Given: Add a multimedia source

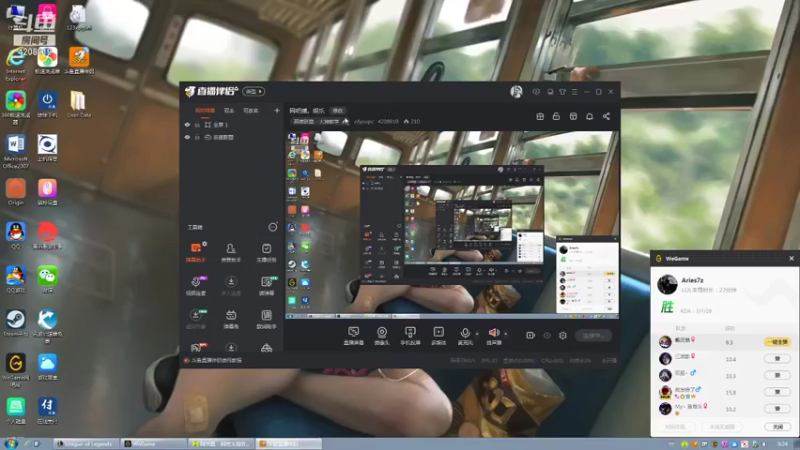Looking at the screenshot, I should [x=438, y=336].
